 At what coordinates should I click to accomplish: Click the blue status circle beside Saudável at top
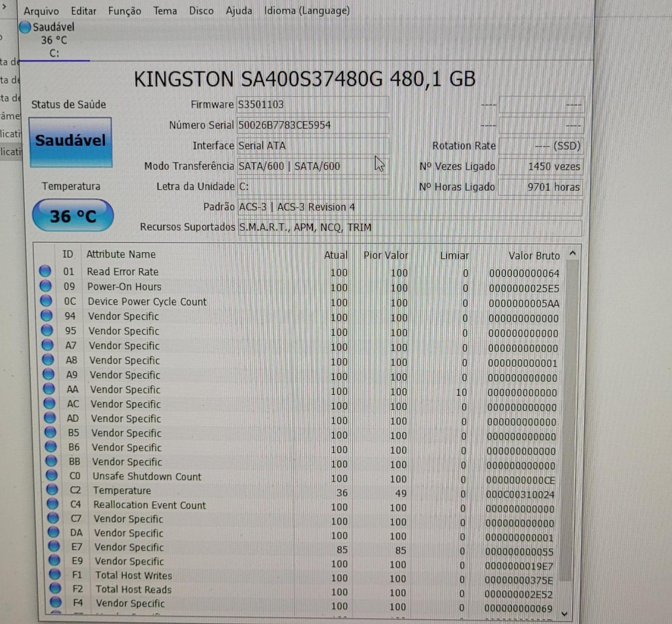tap(25, 27)
